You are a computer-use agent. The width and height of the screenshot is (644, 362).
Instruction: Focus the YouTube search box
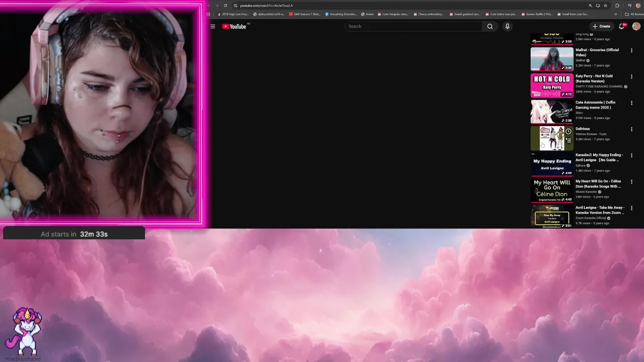413,26
